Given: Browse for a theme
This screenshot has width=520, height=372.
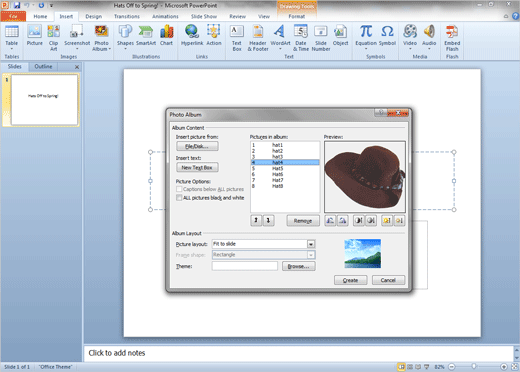Looking at the screenshot, I should pos(298,266).
